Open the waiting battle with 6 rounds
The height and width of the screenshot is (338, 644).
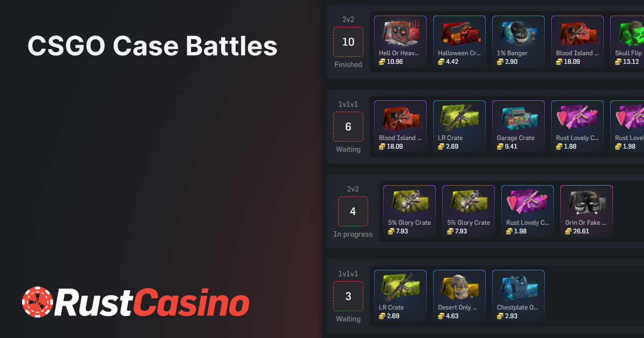pos(348,127)
